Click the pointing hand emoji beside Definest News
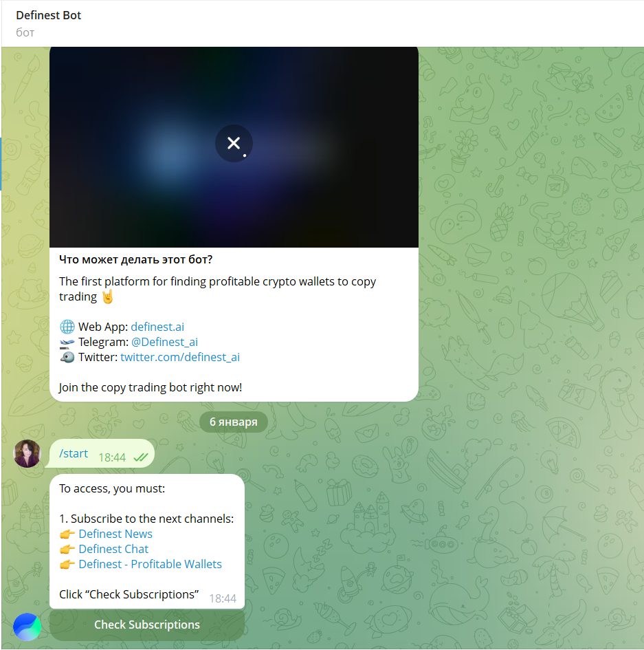 67,534
